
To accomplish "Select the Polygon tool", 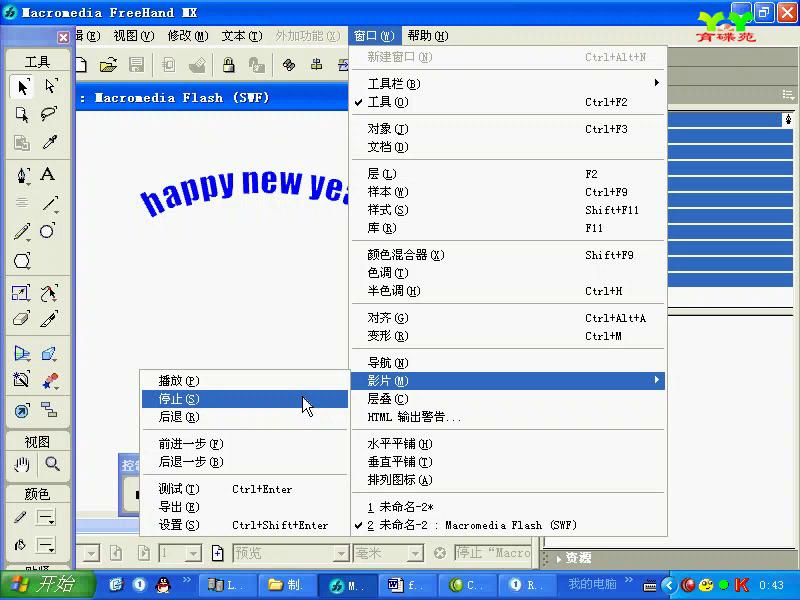I will [x=22, y=261].
